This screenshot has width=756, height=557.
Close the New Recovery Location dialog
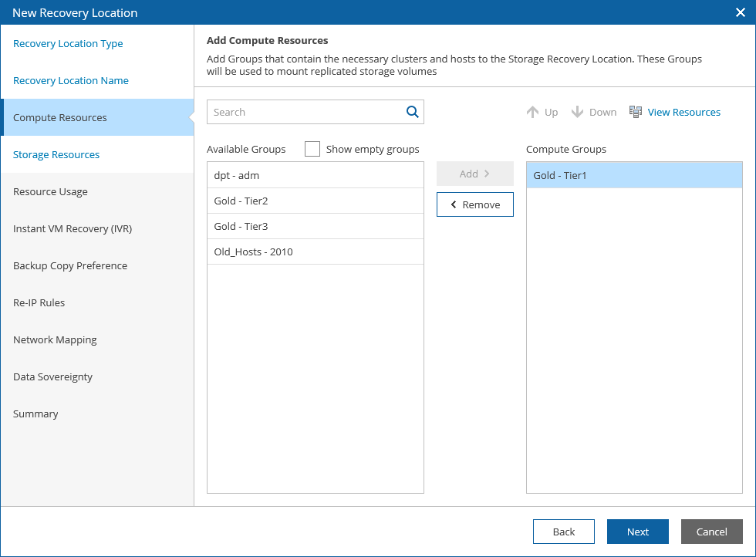[741, 12]
